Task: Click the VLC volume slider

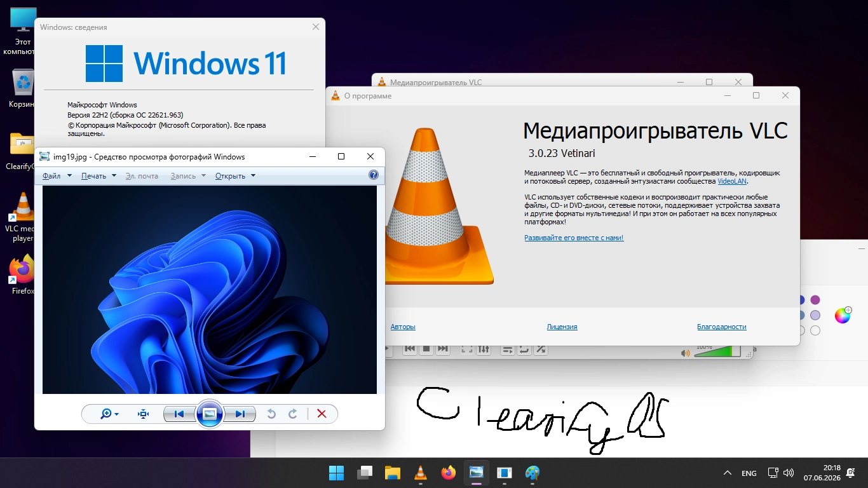Action: point(717,351)
